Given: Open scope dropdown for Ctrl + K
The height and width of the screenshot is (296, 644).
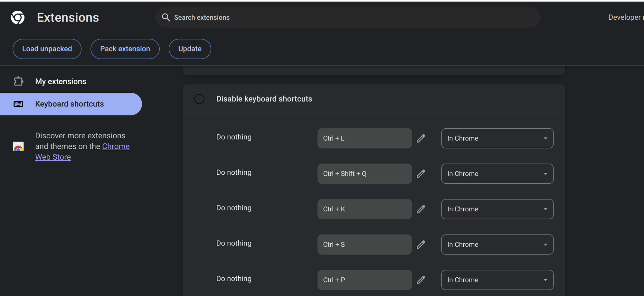Looking at the screenshot, I should [x=497, y=209].
